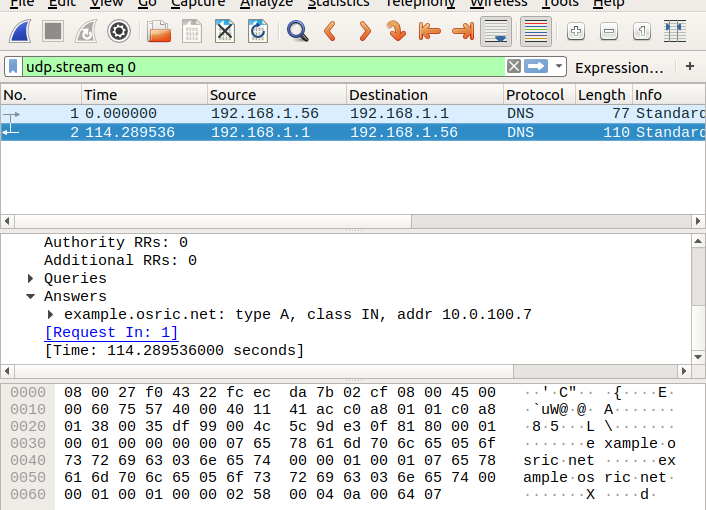The width and height of the screenshot is (706, 510).
Task: Sort by Info column header
Action: coord(669,95)
